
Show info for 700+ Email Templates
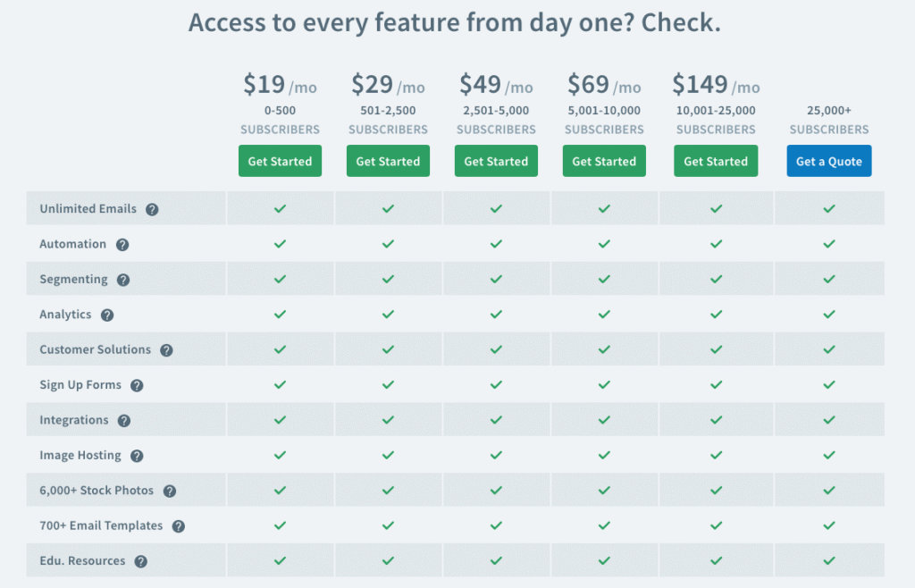tap(179, 526)
